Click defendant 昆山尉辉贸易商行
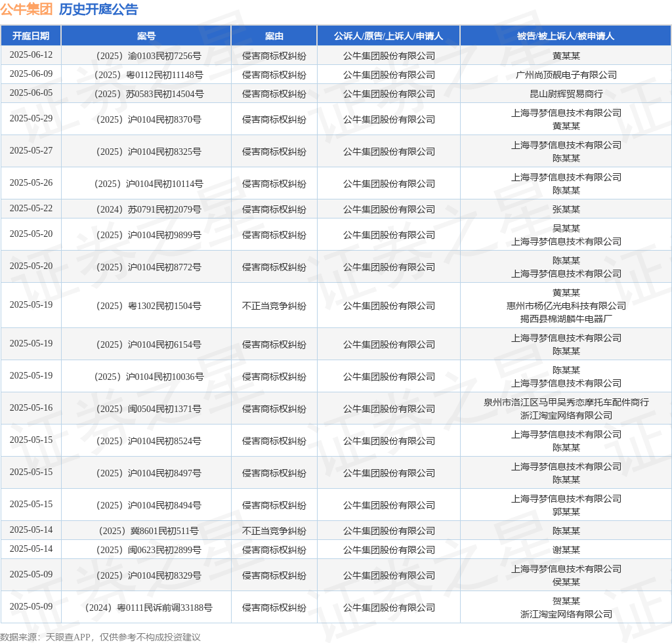This screenshot has height=643, width=672. tap(566, 94)
